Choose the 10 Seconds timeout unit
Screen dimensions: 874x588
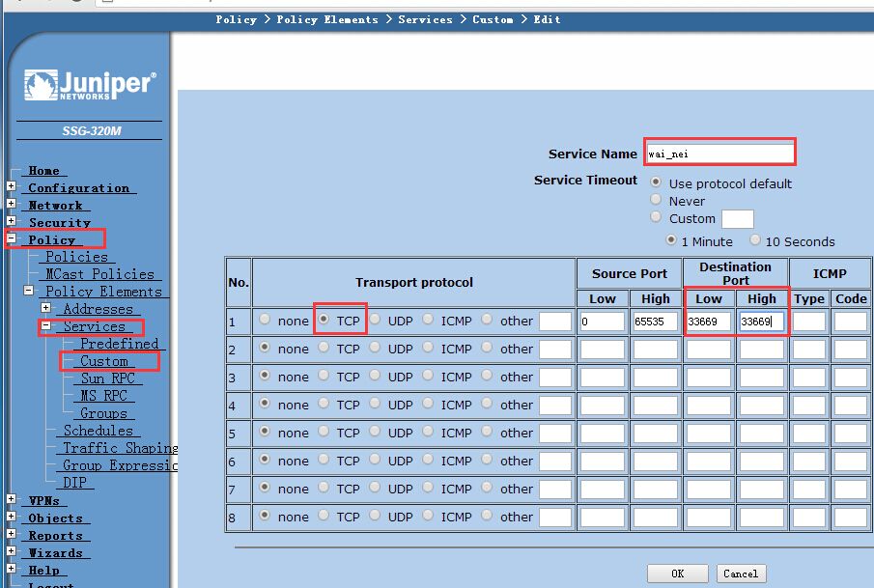(x=756, y=240)
